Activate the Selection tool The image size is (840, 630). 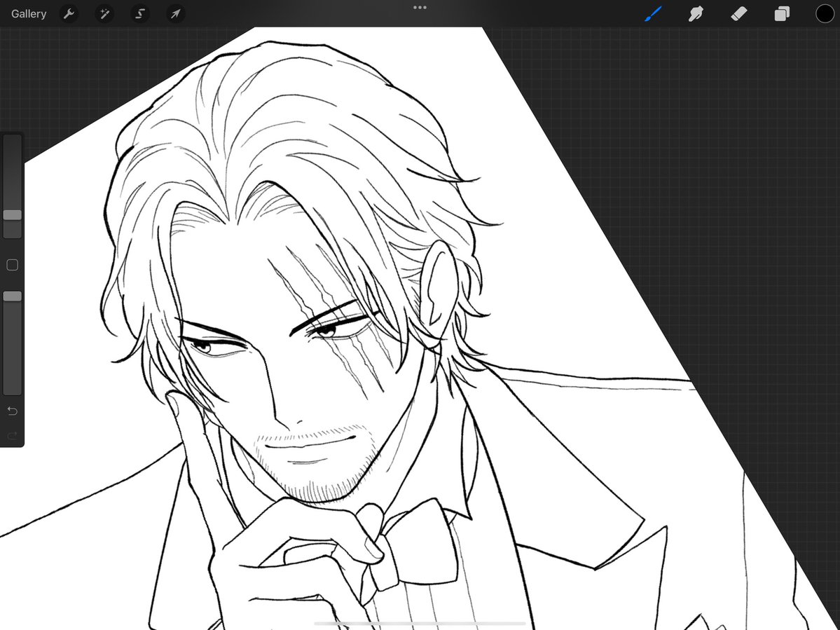[140, 14]
